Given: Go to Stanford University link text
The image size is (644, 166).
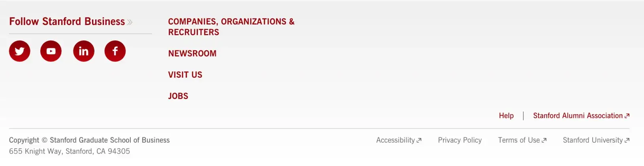Looking at the screenshot, I should [593, 140].
